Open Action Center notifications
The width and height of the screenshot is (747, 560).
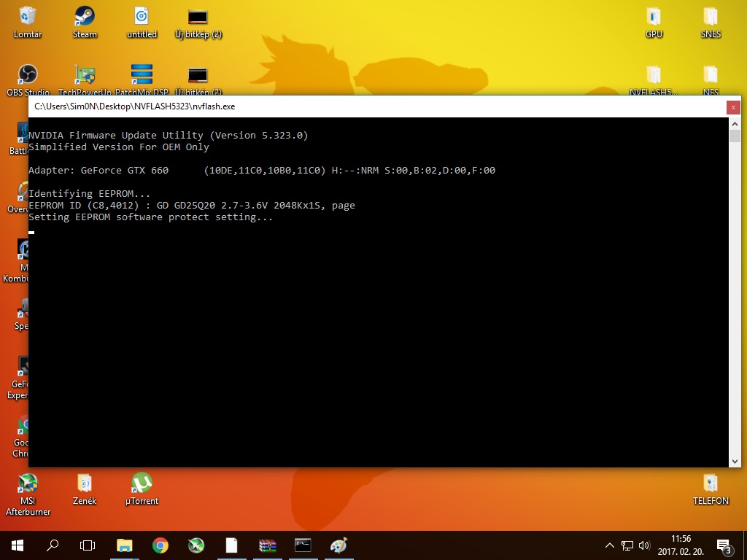point(724,545)
